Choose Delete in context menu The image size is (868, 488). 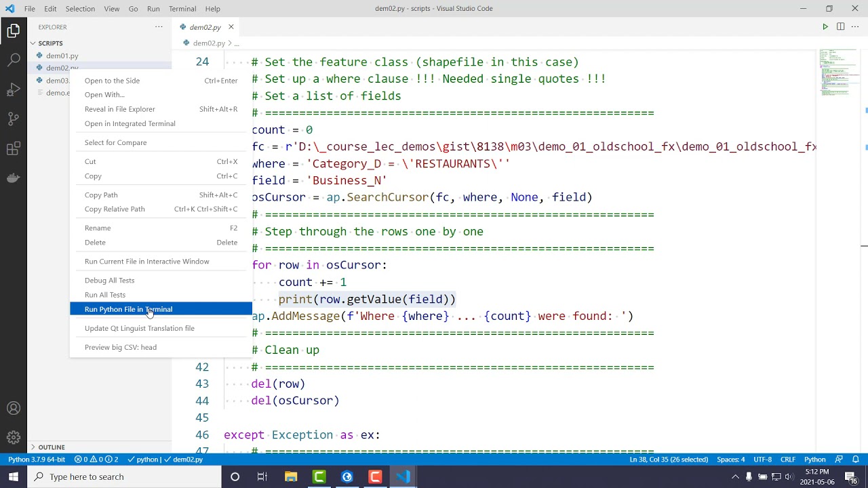(161, 243)
